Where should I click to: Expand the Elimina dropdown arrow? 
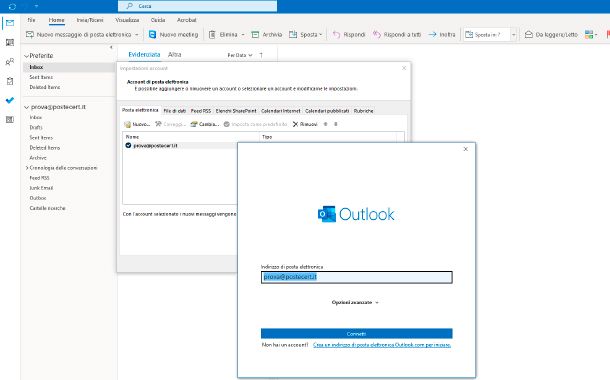tap(243, 35)
